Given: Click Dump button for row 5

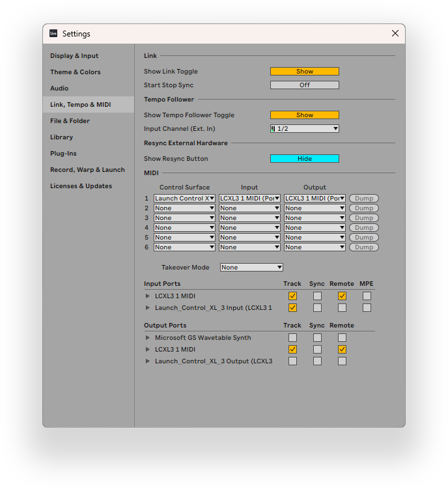Looking at the screenshot, I should (x=364, y=237).
